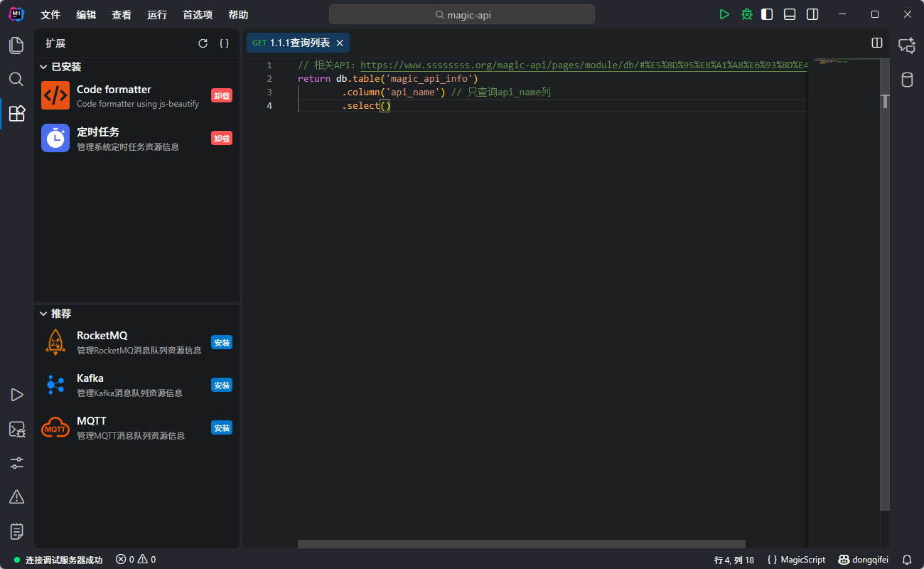Select the MQTT extension title

pyautogui.click(x=92, y=421)
